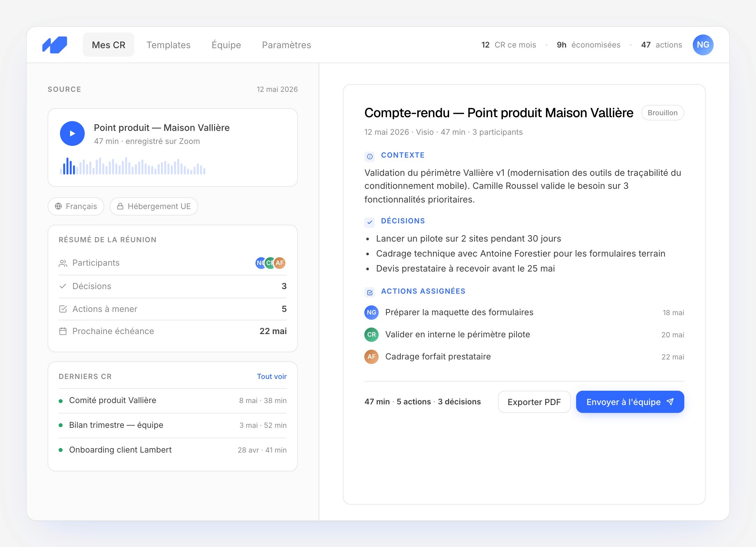
Task: Click the 47 actions stat
Action: [661, 45]
